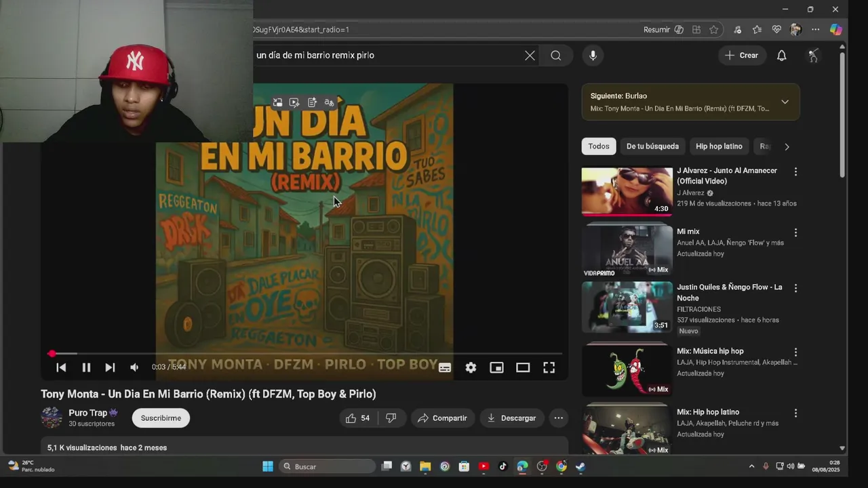This screenshot has height=488, width=868.
Task: Open options for Mix: Música hip hop
Action: tap(795, 352)
